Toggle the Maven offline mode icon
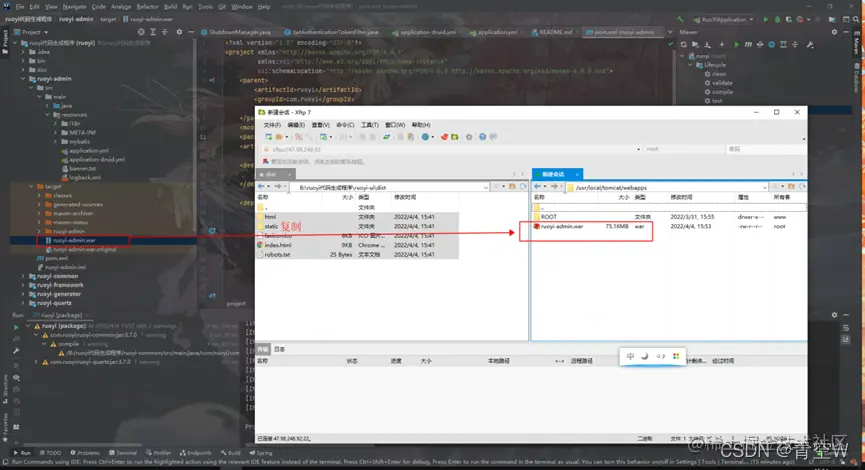Viewport: 865px width, 470px height. [x=760, y=45]
